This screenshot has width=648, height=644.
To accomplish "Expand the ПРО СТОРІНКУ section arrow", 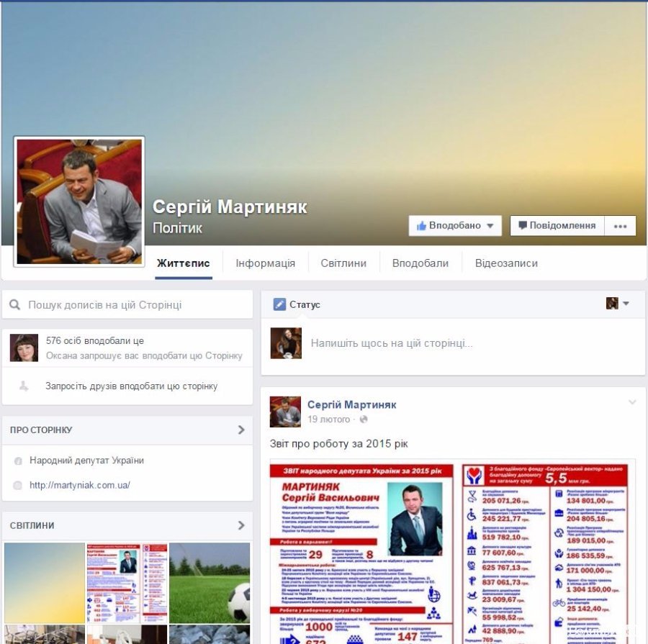I will click(241, 430).
